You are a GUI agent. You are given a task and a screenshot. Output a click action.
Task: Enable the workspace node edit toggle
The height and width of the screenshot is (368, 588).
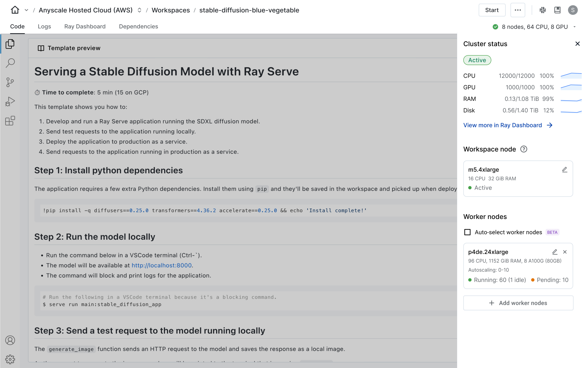pyautogui.click(x=564, y=169)
